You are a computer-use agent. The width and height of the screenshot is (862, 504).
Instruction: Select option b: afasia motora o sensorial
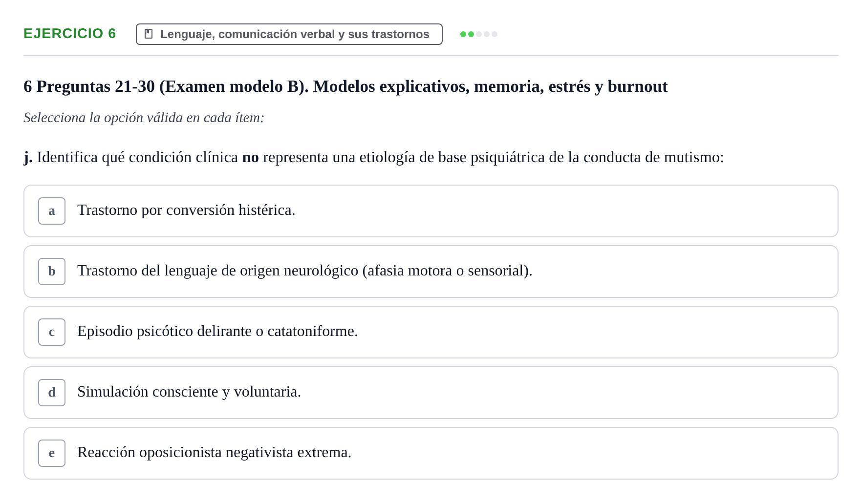pyautogui.click(x=431, y=272)
